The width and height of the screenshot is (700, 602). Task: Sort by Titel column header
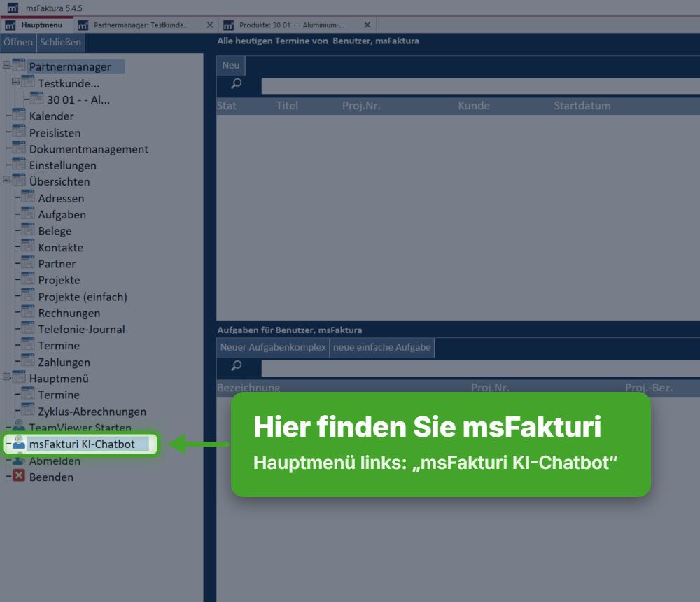[286, 106]
